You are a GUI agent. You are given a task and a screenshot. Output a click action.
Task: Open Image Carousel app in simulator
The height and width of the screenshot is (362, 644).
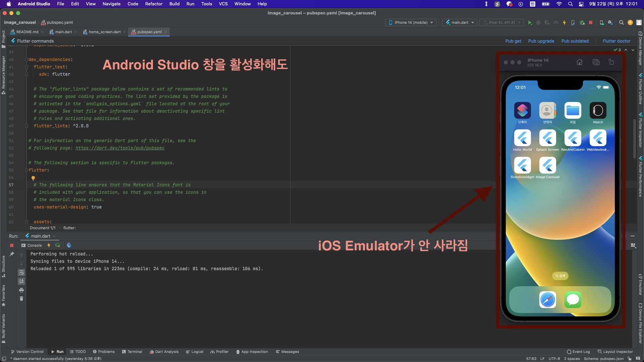coord(547,166)
